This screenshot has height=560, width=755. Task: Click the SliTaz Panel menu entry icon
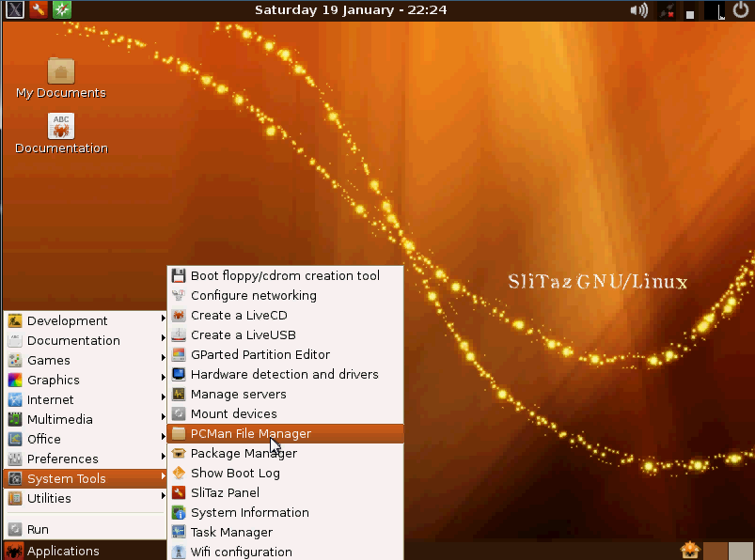point(179,492)
